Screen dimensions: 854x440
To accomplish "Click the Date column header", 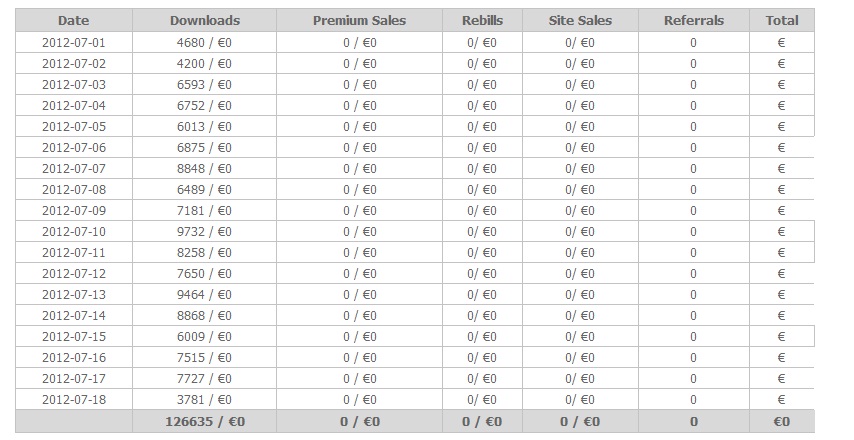I will pyautogui.click(x=73, y=20).
